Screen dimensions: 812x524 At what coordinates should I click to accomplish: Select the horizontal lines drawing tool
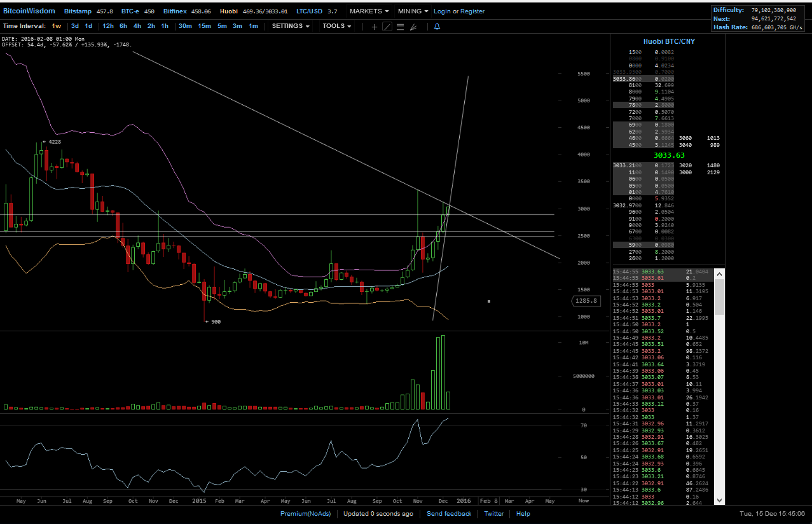(400, 27)
